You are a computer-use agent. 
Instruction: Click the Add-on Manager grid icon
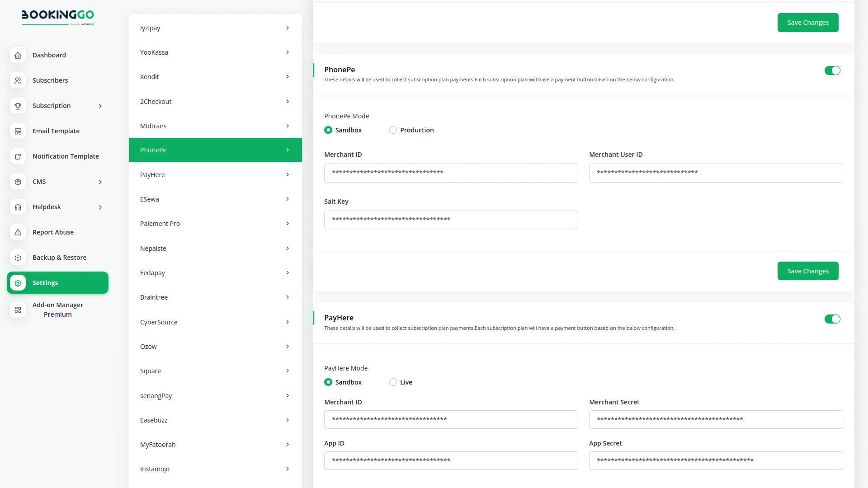(18, 310)
